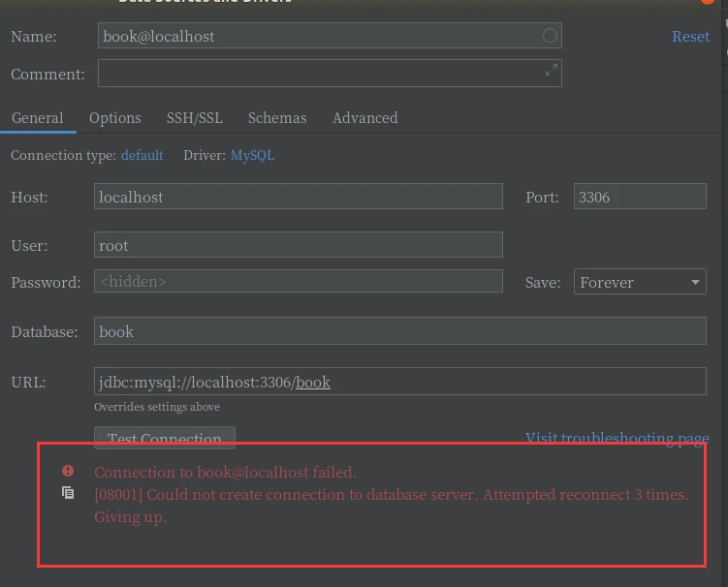Expand the Comment field editor icon
This screenshot has width=728, height=587.
[x=551, y=71]
